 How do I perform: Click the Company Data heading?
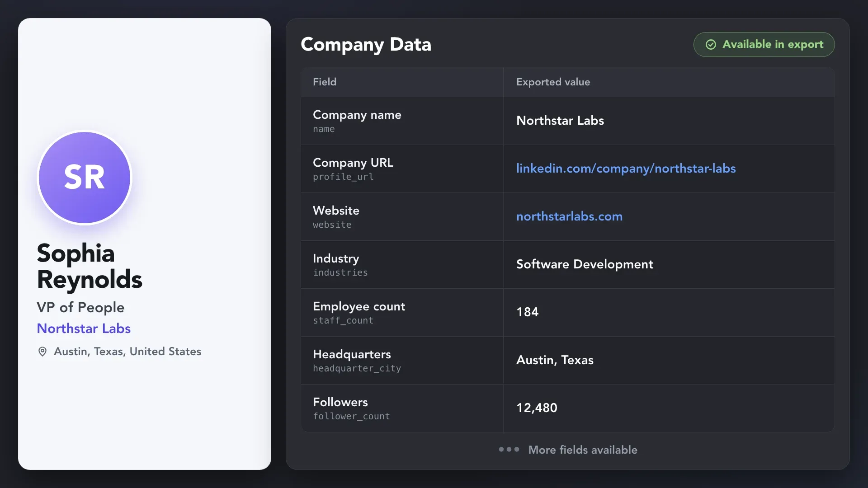click(366, 44)
